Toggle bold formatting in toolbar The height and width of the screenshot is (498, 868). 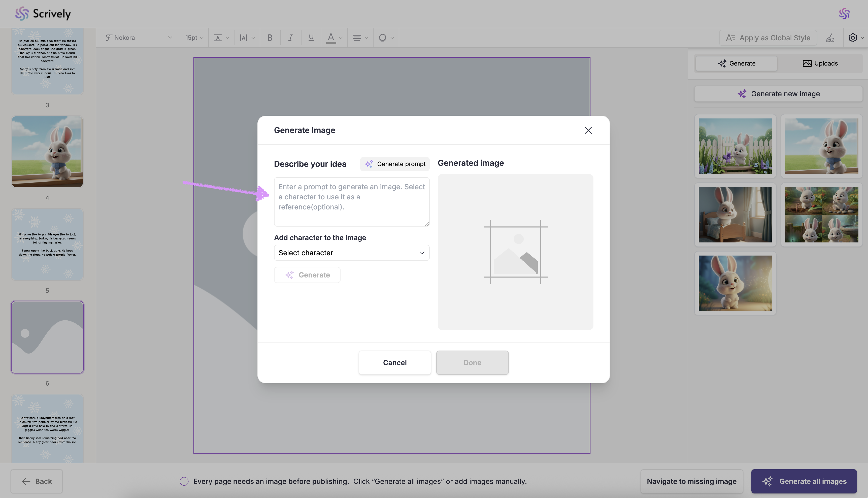pos(270,38)
